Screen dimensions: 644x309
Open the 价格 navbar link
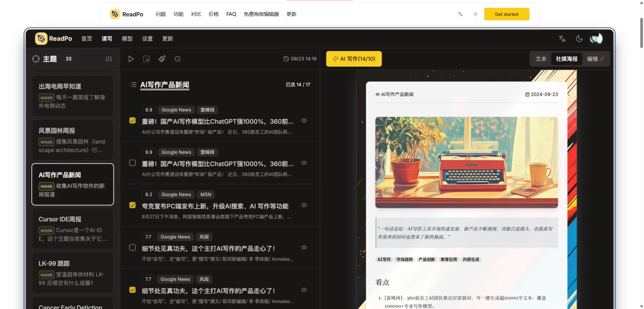(x=214, y=14)
